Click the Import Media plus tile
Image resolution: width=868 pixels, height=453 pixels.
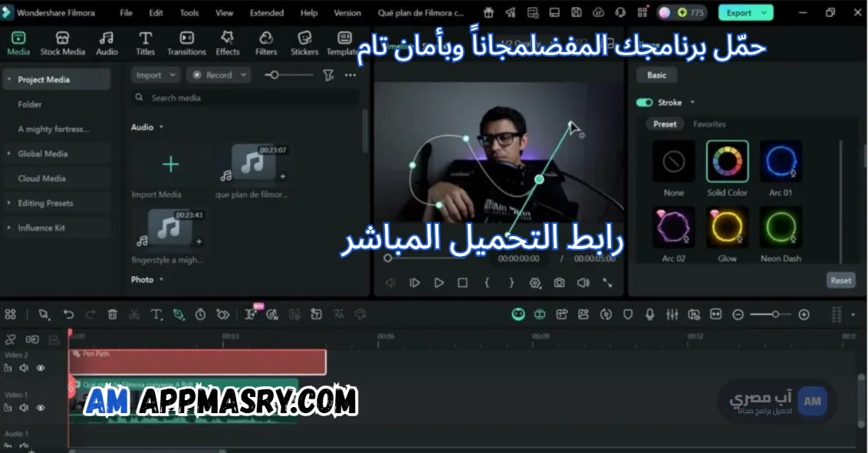tap(170, 164)
